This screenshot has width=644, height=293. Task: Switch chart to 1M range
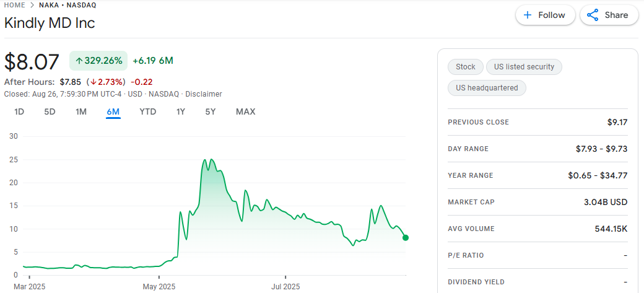click(x=81, y=112)
